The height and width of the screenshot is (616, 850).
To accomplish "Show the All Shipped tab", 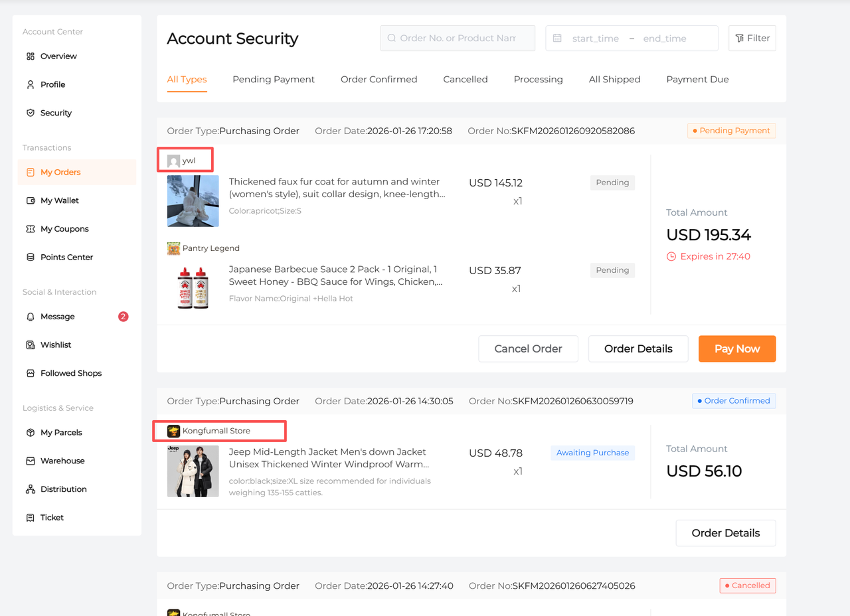I will [614, 80].
